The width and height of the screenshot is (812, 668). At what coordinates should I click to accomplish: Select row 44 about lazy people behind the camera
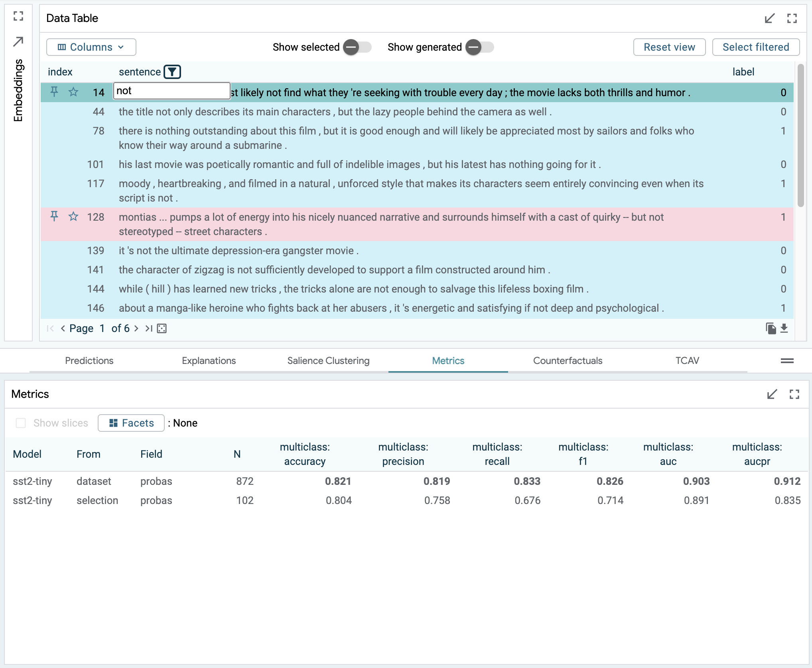click(x=417, y=112)
